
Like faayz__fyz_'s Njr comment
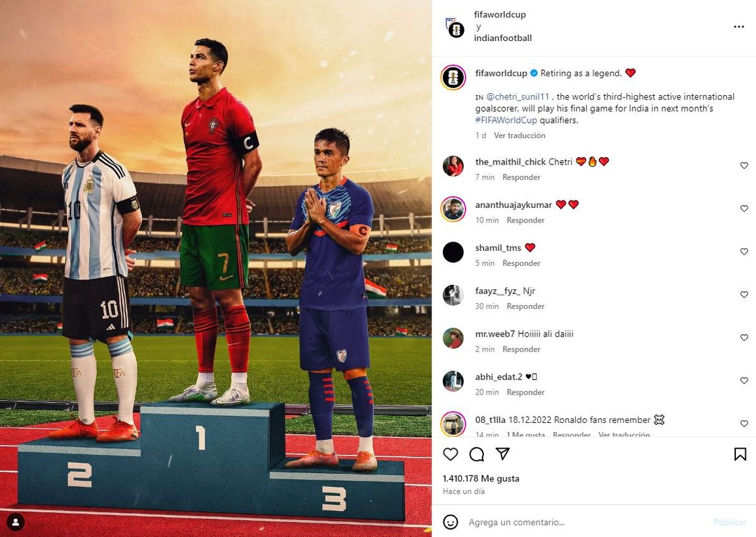[x=744, y=294]
